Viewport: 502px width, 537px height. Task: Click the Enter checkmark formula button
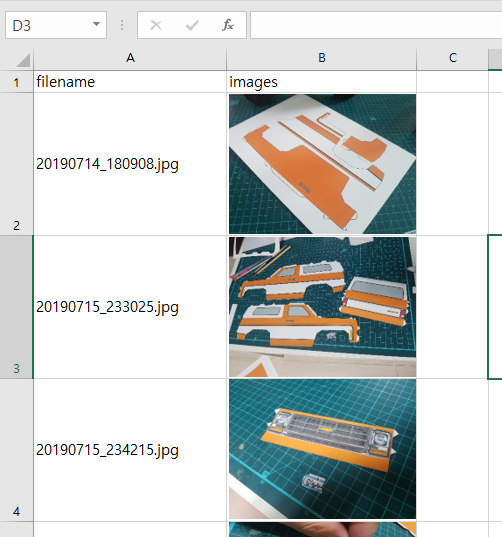[192, 25]
